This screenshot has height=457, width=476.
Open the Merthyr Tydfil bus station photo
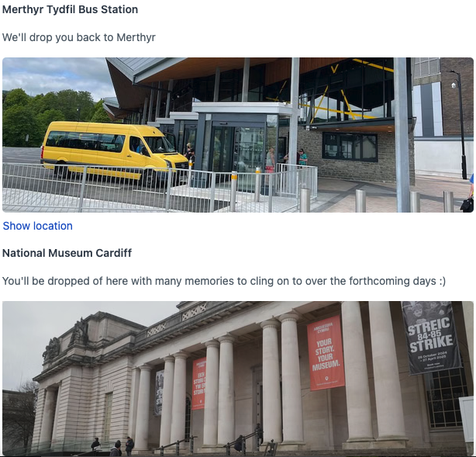tap(238, 135)
